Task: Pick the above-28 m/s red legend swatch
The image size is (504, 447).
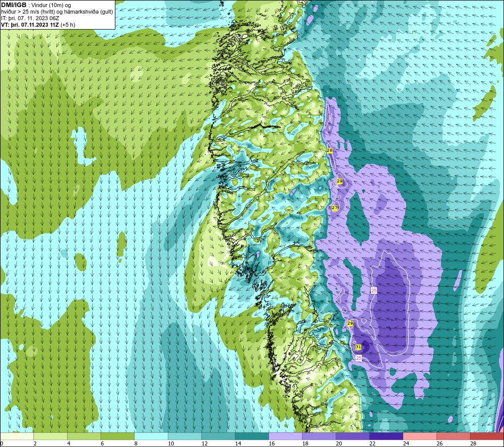Action: [487, 436]
